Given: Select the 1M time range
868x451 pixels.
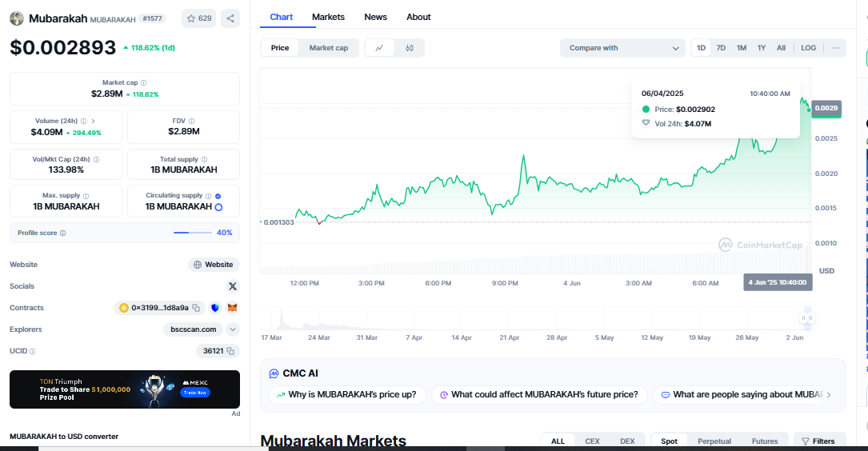Looking at the screenshot, I should pos(742,48).
